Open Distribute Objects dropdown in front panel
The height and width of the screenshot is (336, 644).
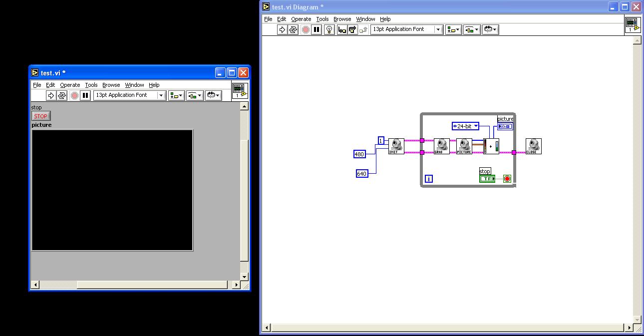coord(195,95)
